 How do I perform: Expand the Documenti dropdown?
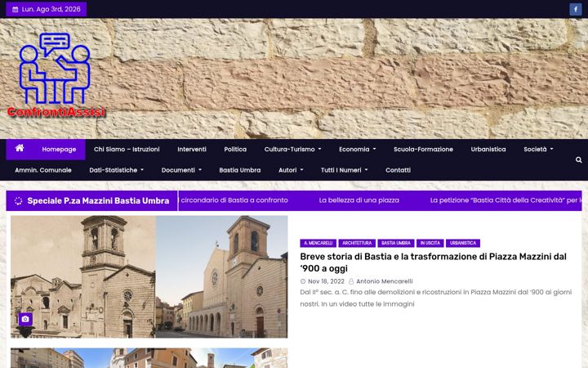click(181, 170)
